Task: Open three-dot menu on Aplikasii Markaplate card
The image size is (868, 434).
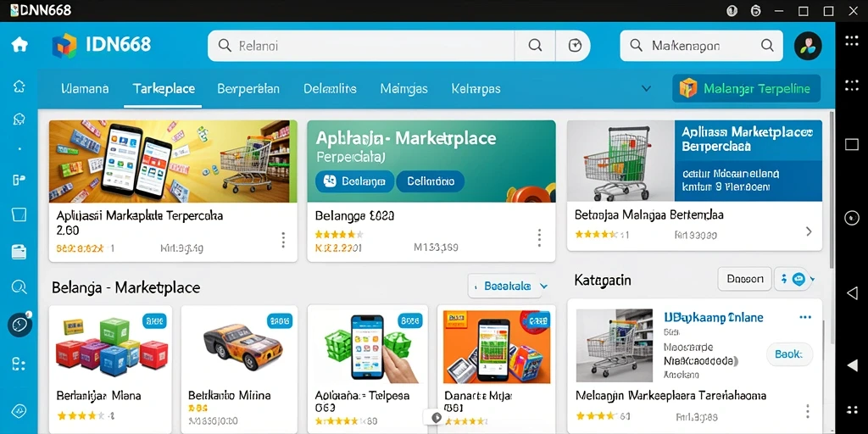Action: click(283, 240)
